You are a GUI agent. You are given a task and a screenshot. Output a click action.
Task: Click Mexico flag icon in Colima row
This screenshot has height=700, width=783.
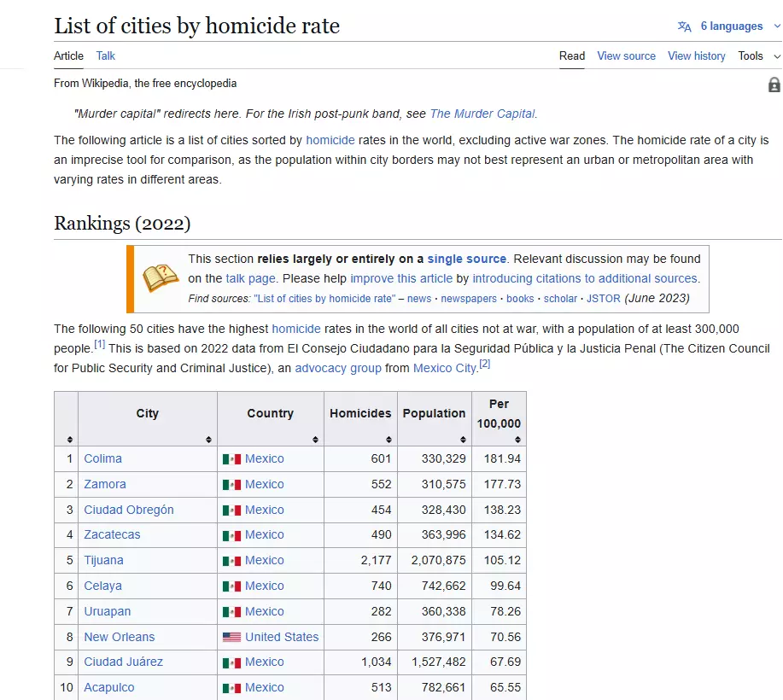pyautogui.click(x=231, y=459)
